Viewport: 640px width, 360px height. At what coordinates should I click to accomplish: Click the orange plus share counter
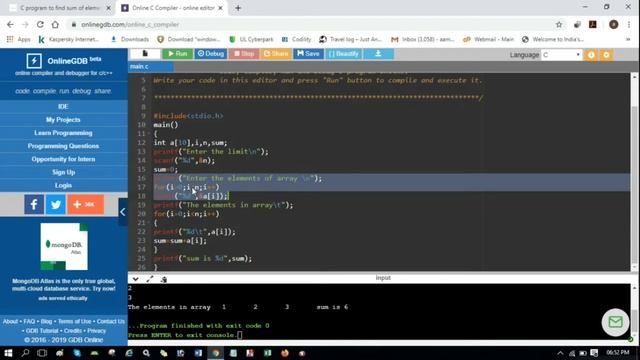point(85,204)
